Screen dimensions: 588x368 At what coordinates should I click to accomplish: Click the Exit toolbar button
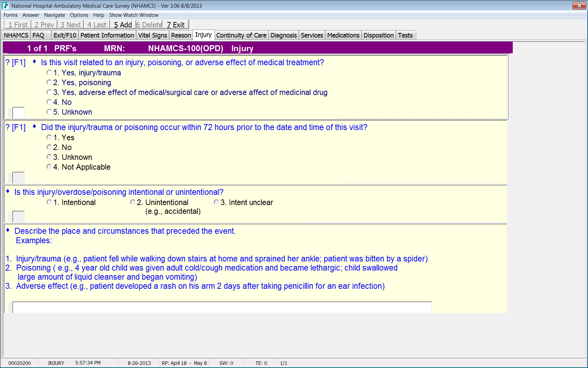176,25
